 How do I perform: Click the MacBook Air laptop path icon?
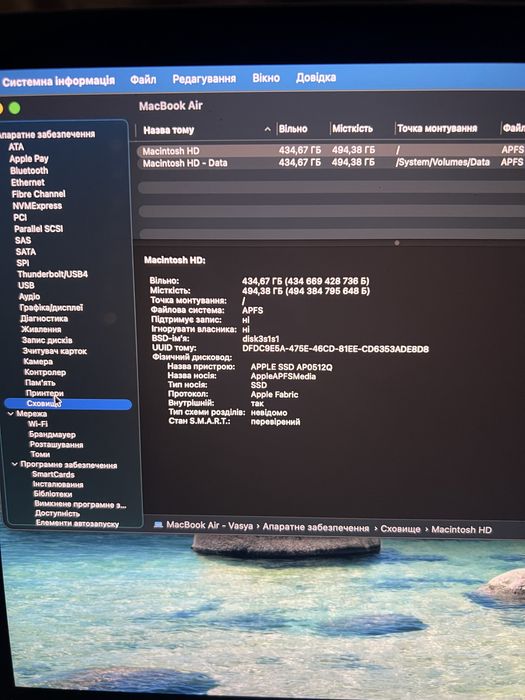158,525
